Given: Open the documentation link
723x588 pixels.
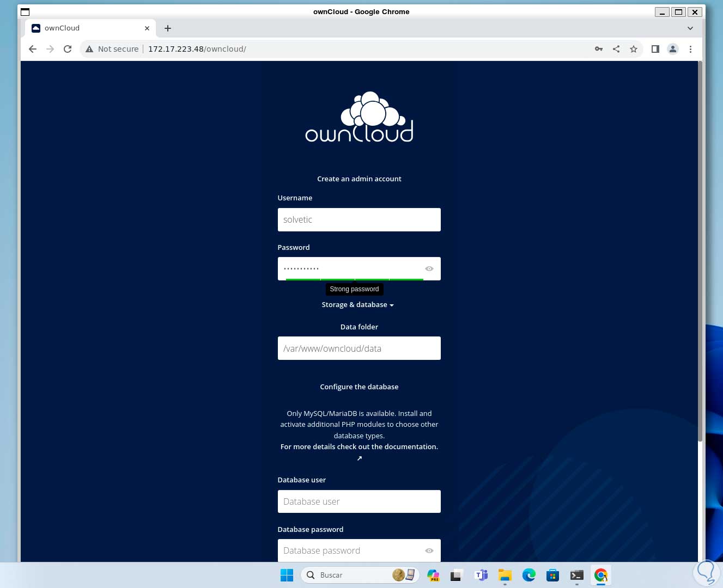Looking at the screenshot, I should tap(359, 447).
